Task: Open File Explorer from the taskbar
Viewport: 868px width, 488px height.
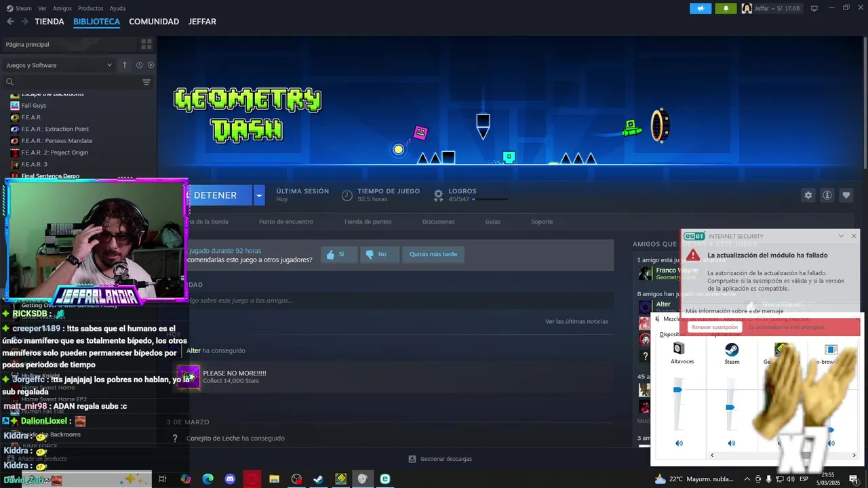Action: (x=274, y=479)
